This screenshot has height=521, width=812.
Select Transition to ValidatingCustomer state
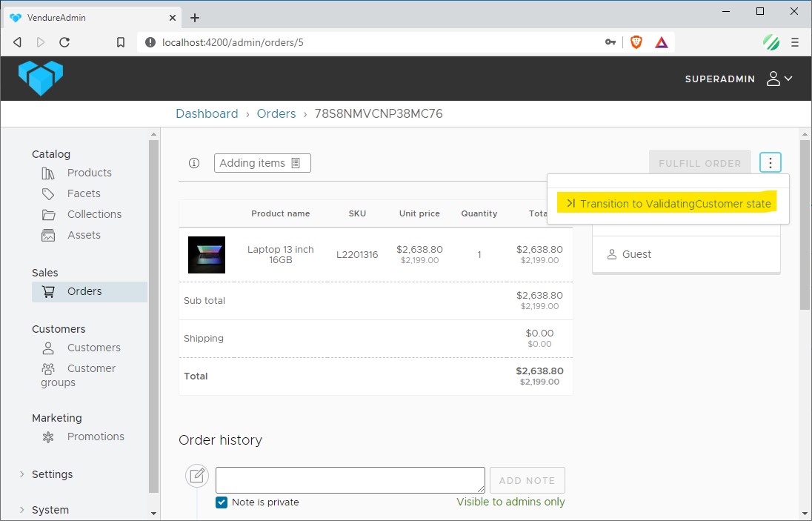pos(668,204)
